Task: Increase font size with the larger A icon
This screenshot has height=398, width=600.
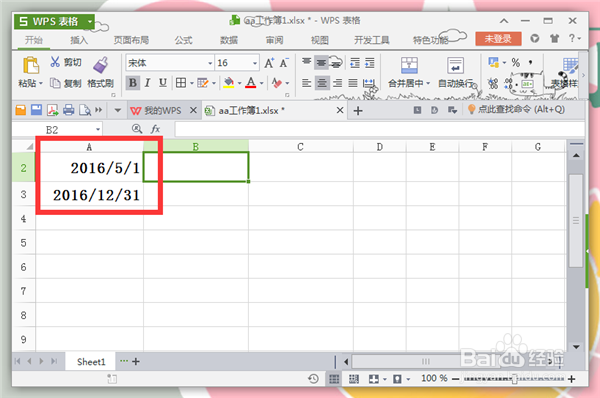Action: [x=269, y=63]
